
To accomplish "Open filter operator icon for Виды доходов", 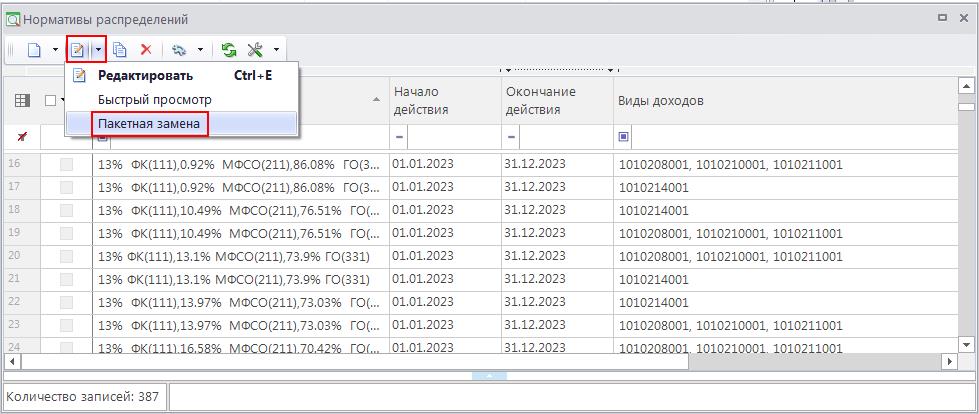I will (623, 137).
